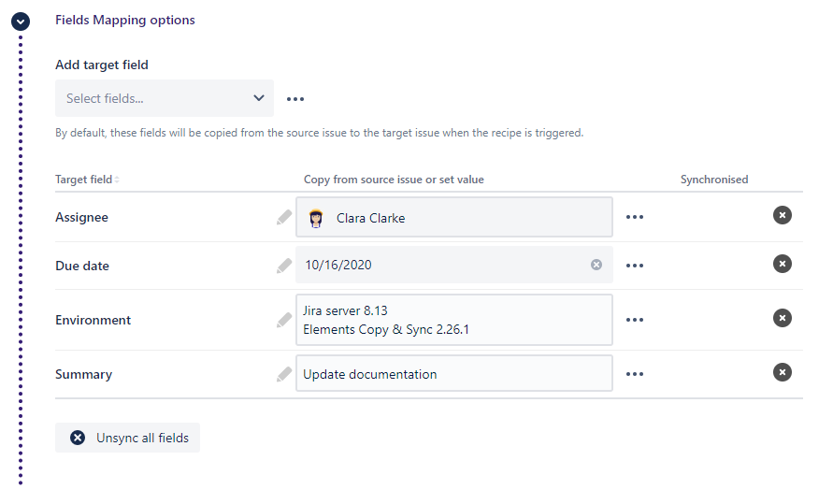Viewport: 833px width, 504px height.
Task: Open the Clara Clarke assignee picker
Action: 454,218
